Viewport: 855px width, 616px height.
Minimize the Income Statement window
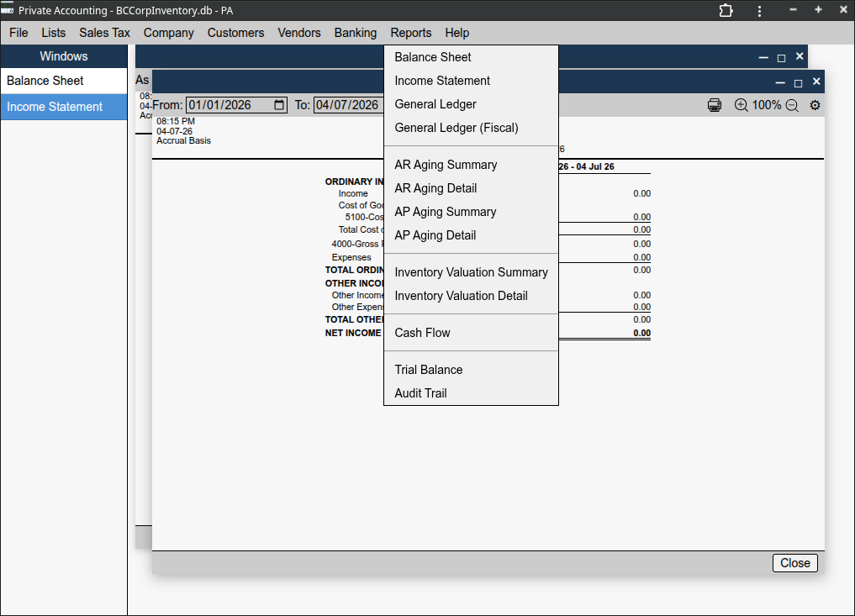(x=780, y=82)
